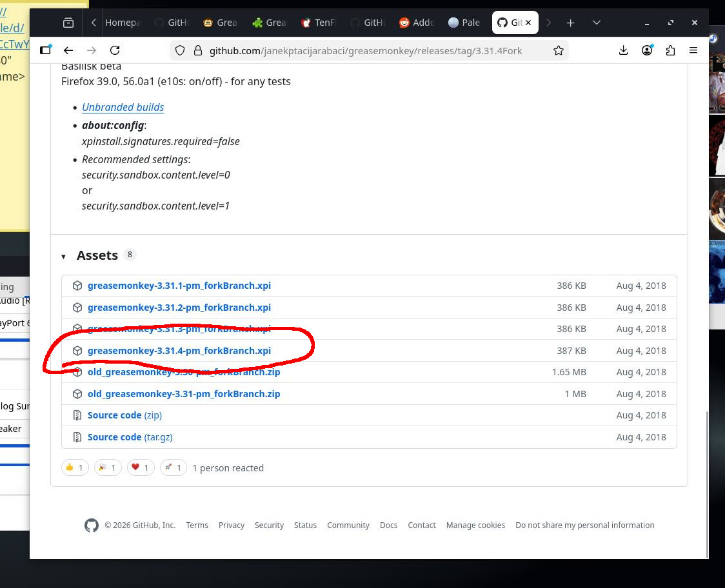Select the 1.65 MB size text
The width and height of the screenshot is (725, 588).
(569, 372)
